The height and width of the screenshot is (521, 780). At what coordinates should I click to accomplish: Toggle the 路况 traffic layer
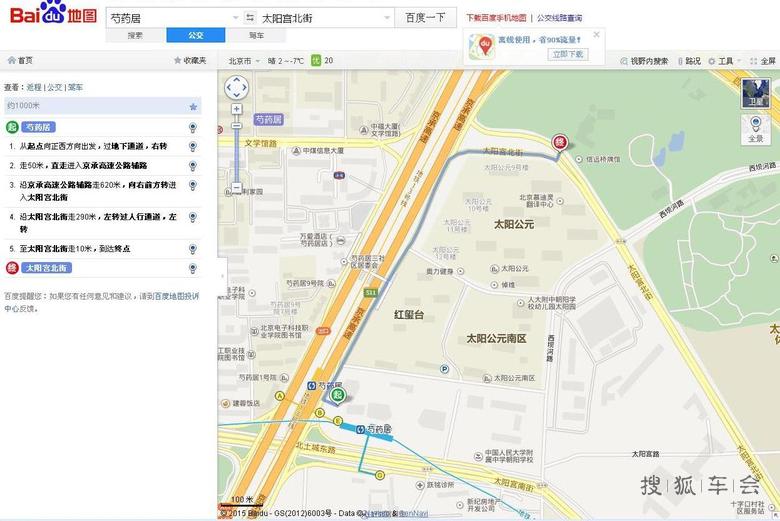(688, 61)
